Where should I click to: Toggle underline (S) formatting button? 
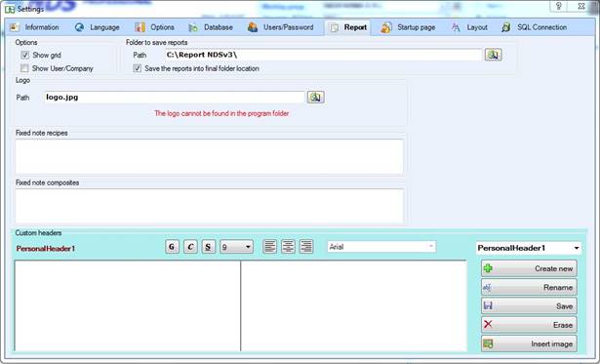(x=208, y=247)
